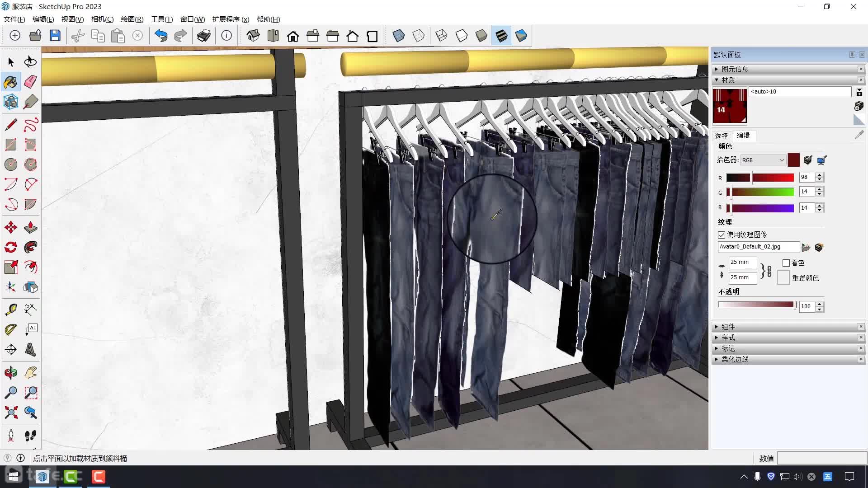Activate the Follow Me tool

30,247
